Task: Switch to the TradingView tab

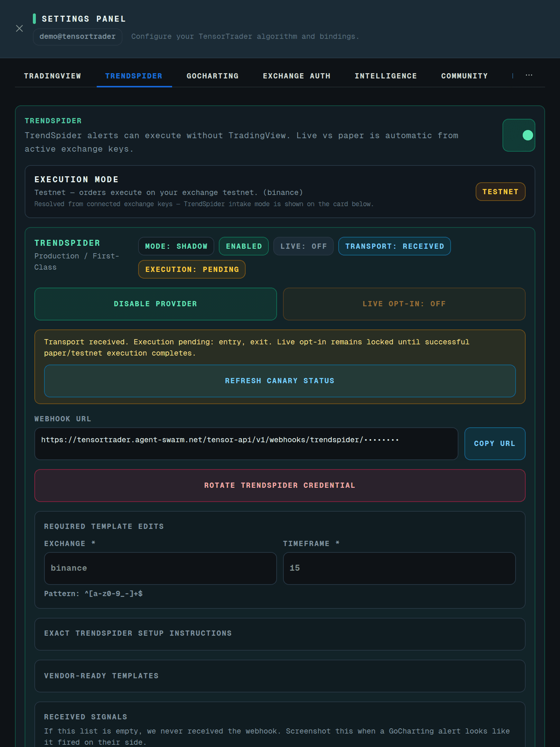Action: (53, 76)
